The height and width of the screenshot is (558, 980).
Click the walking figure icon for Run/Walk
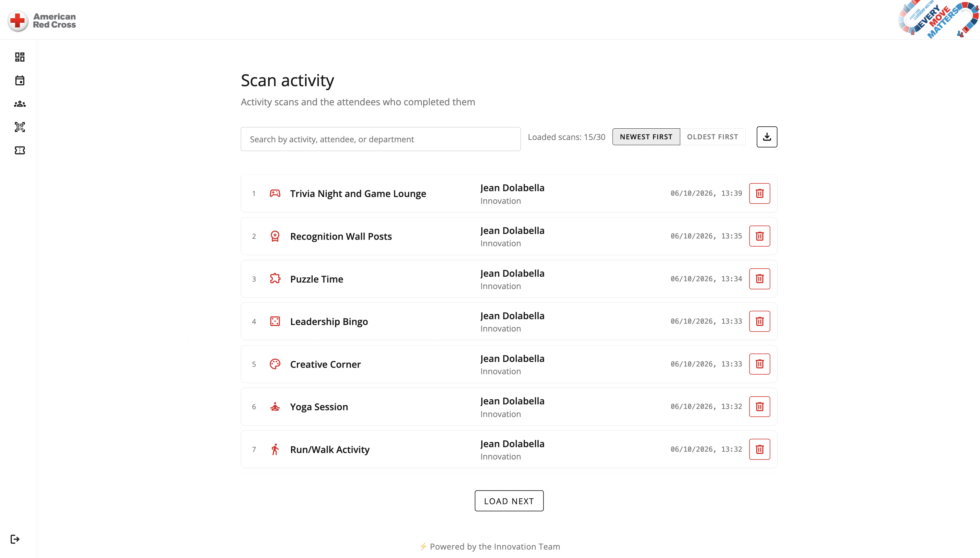(275, 449)
